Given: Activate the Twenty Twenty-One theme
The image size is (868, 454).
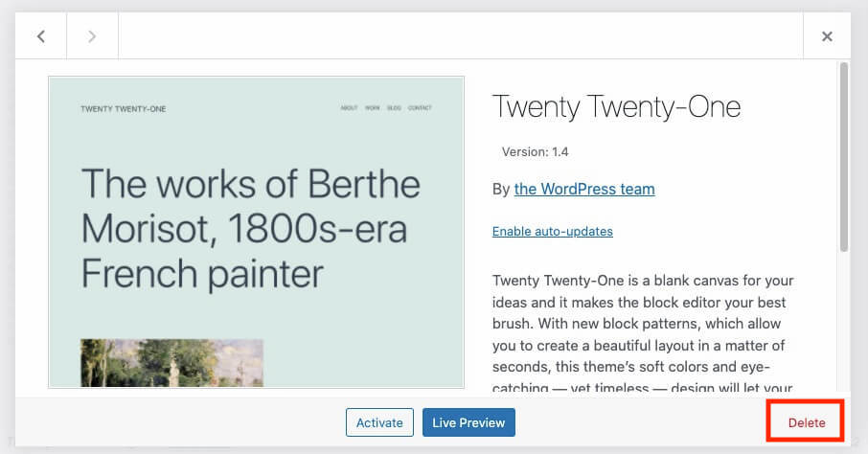Looking at the screenshot, I should click(x=379, y=422).
